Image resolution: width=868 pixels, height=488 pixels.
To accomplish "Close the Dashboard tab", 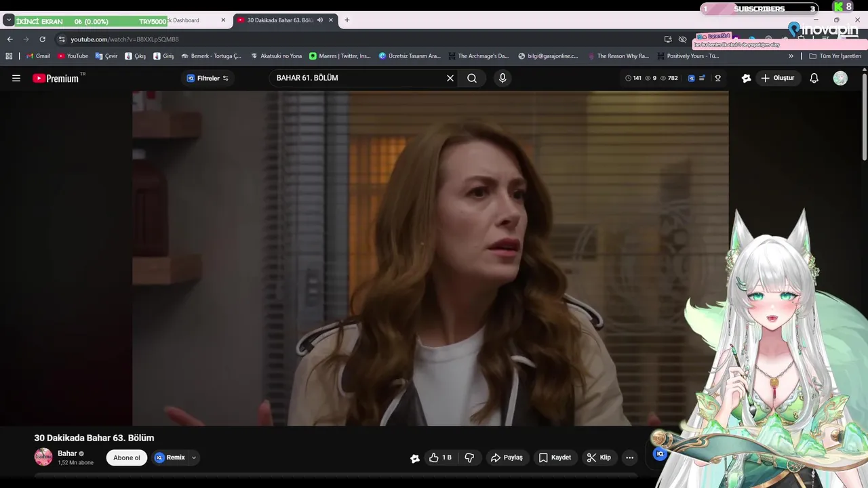I will pyautogui.click(x=223, y=20).
